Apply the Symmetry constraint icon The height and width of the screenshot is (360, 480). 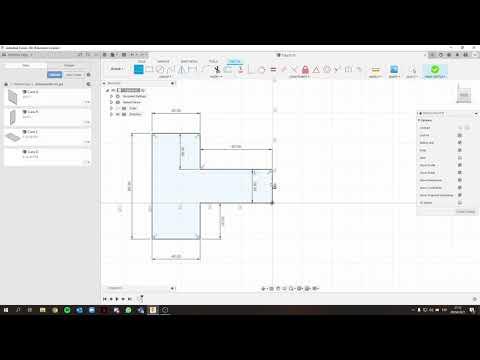coord(348,69)
